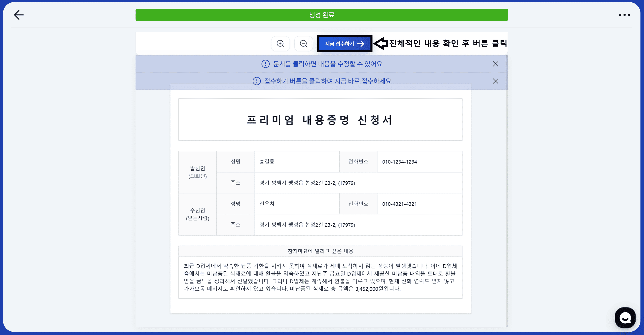
Task: Select the zoom in magnifier icon
Action: 281,43
